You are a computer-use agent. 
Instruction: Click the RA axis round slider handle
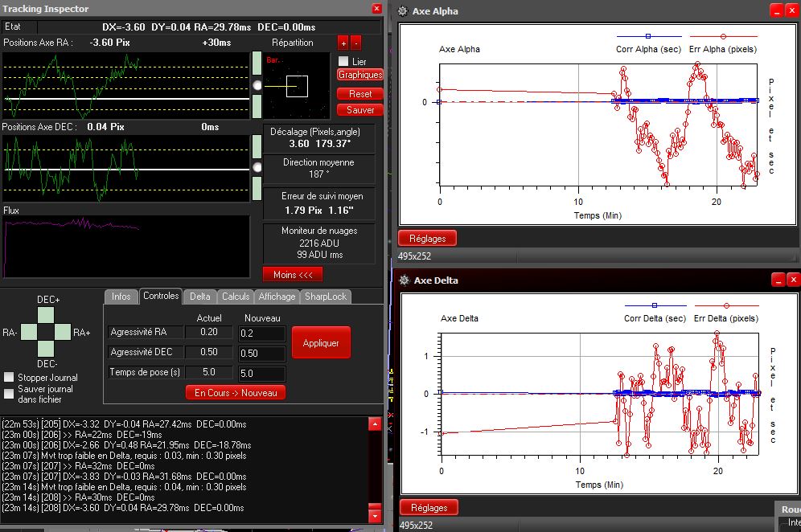coord(257,84)
